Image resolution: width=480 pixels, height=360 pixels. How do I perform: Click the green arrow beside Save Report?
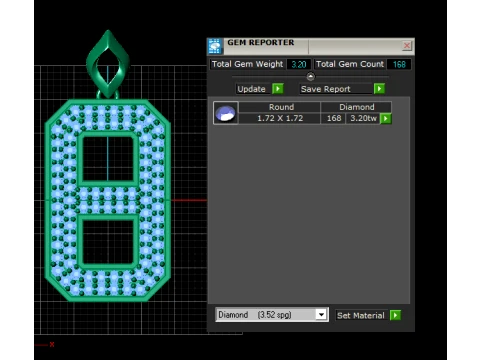click(379, 89)
